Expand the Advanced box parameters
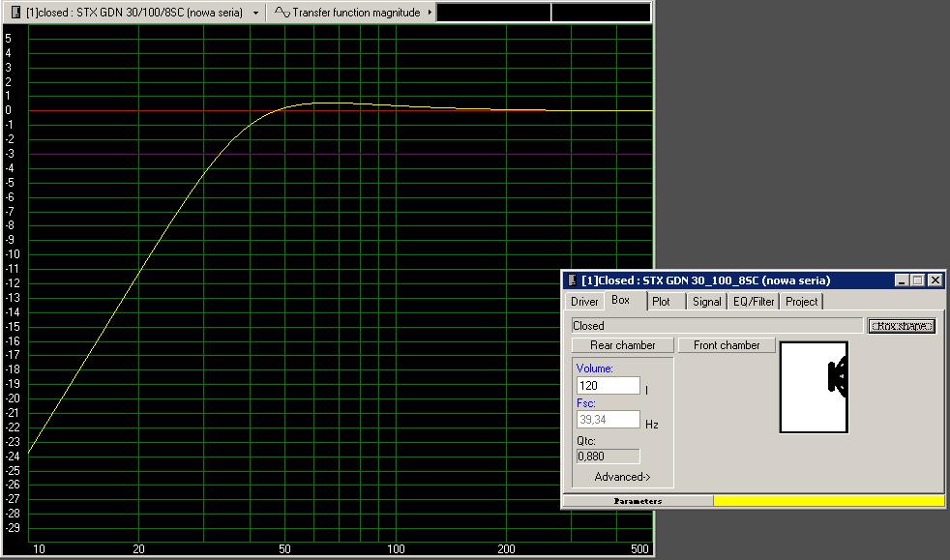 tap(622, 477)
